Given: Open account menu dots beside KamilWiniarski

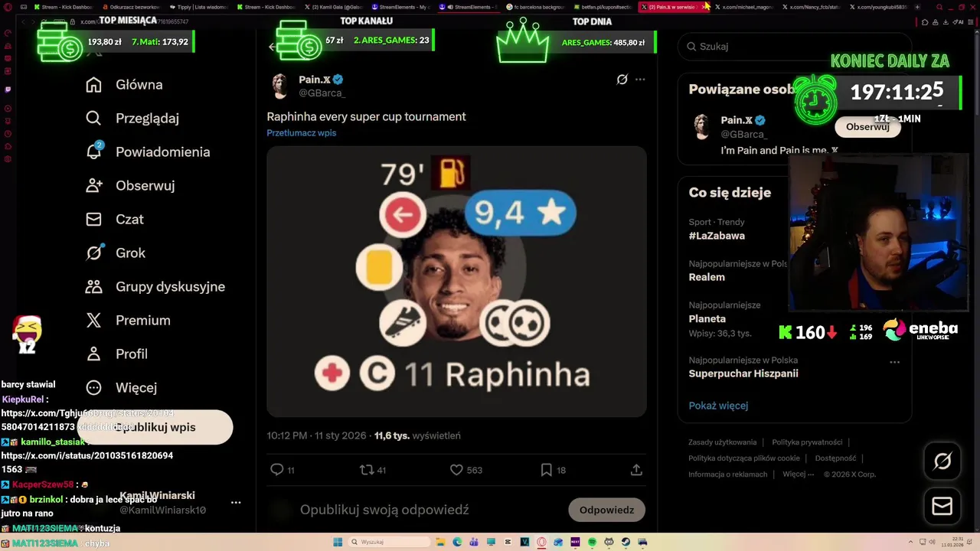Looking at the screenshot, I should pos(236,503).
